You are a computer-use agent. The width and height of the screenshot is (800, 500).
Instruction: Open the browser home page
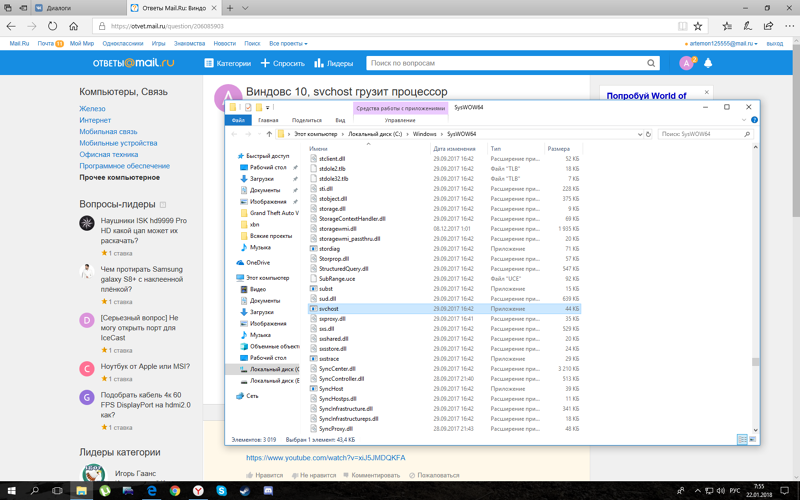[x=74, y=26]
